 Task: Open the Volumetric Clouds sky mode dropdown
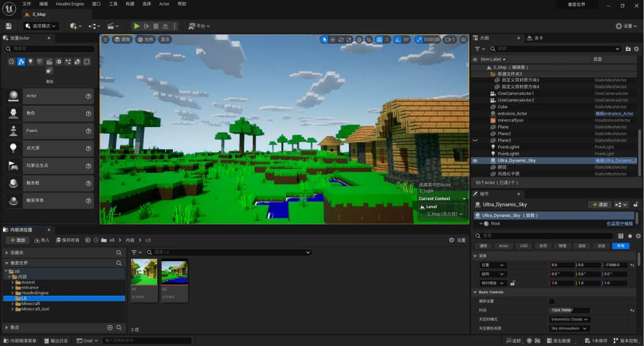click(x=569, y=320)
